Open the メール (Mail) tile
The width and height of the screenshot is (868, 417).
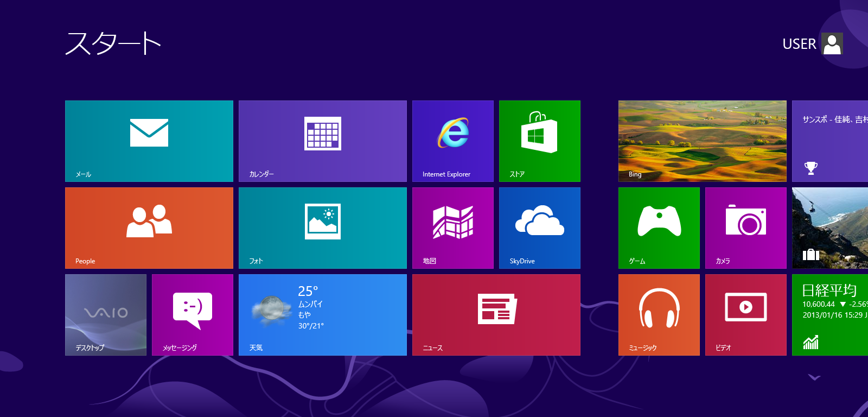click(x=149, y=141)
